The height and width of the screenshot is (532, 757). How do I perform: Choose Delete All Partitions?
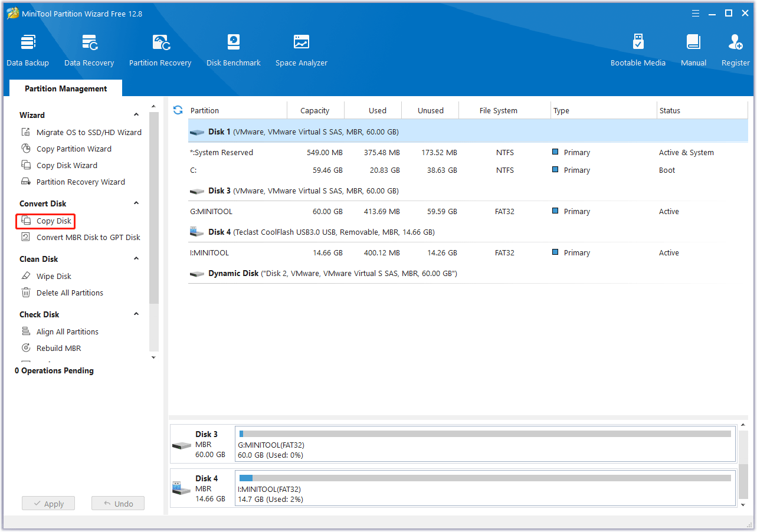tap(70, 293)
